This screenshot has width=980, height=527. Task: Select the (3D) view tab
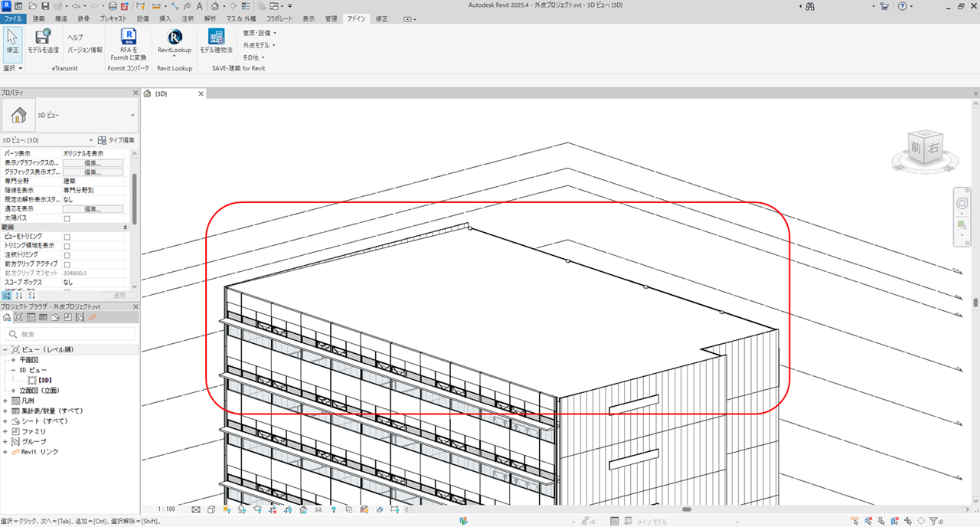[162, 93]
